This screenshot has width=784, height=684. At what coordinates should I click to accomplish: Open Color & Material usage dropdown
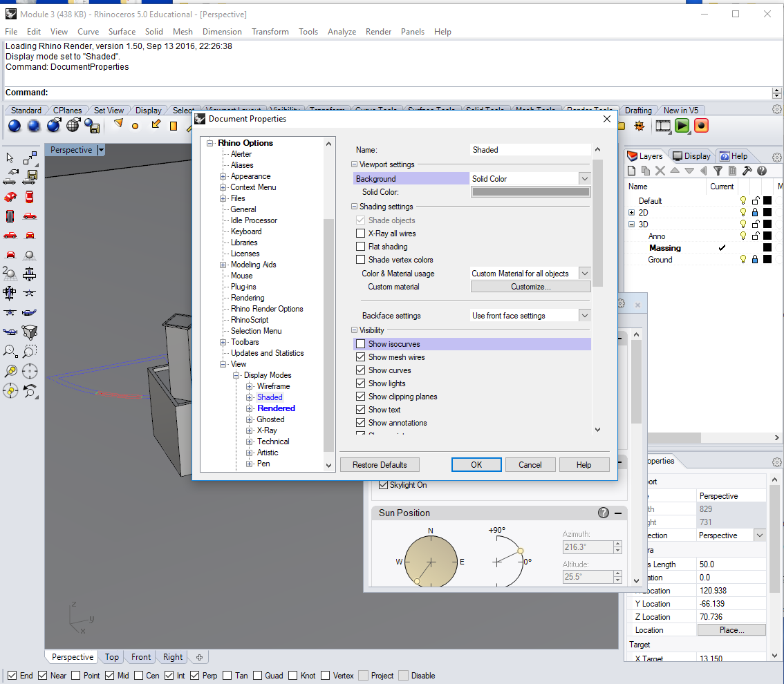click(x=584, y=274)
